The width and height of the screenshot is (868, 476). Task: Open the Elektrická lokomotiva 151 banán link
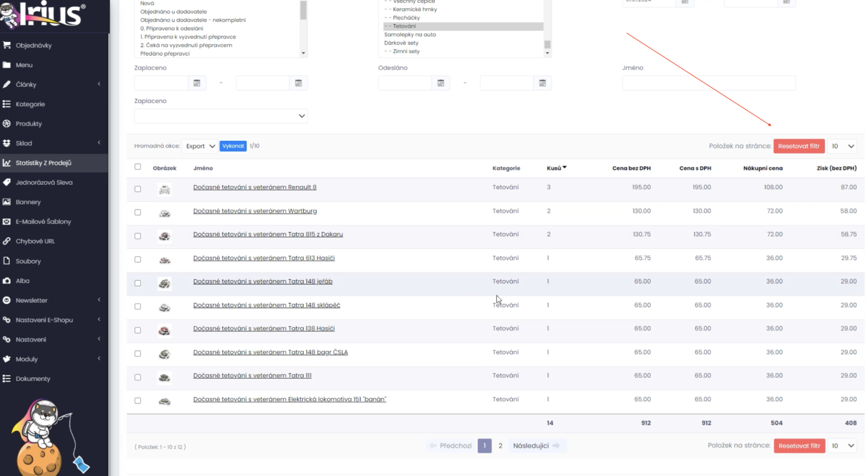[290, 399]
